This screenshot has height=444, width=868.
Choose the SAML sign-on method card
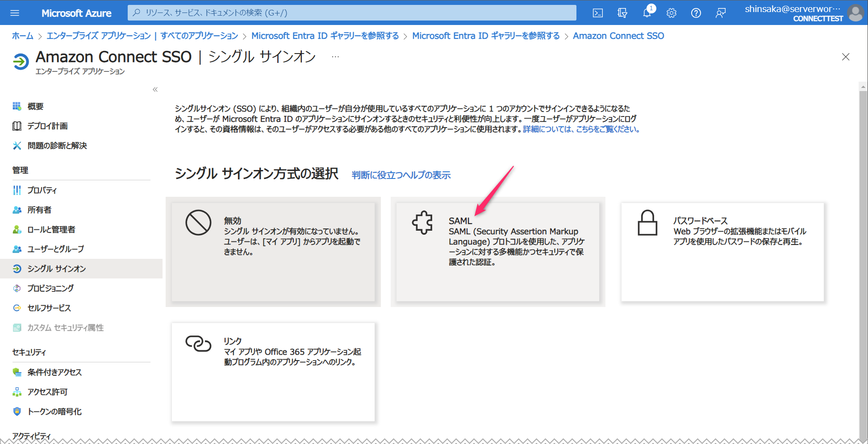pos(498,252)
